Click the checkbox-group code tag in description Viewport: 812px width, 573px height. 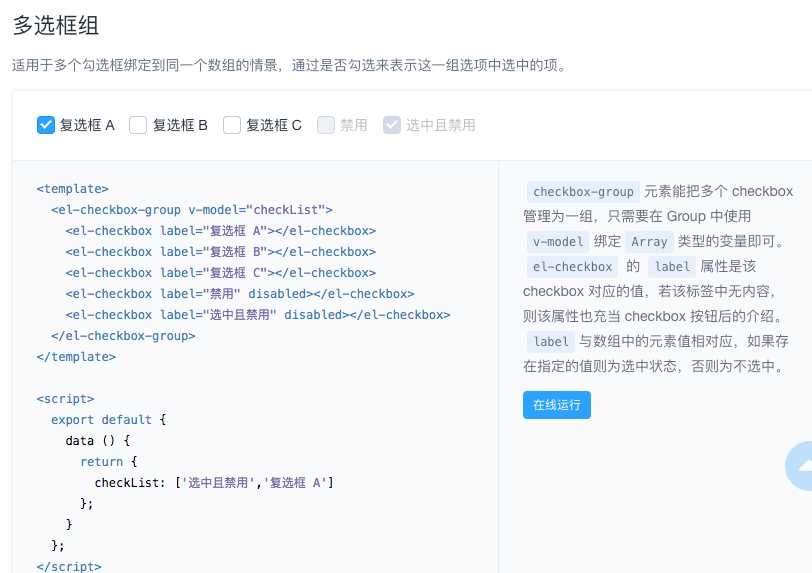[583, 192]
